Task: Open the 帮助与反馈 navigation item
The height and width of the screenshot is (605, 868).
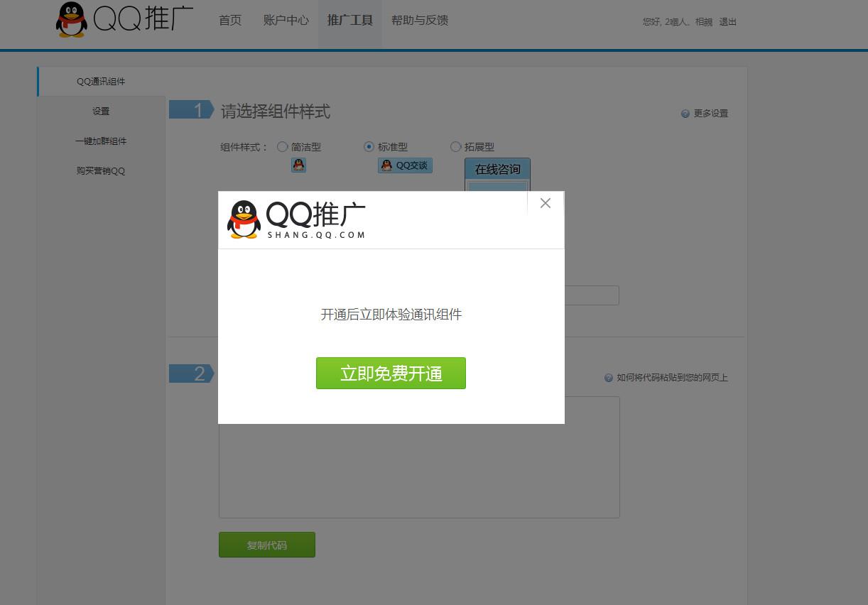Action: pyautogui.click(x=420, y=21)
